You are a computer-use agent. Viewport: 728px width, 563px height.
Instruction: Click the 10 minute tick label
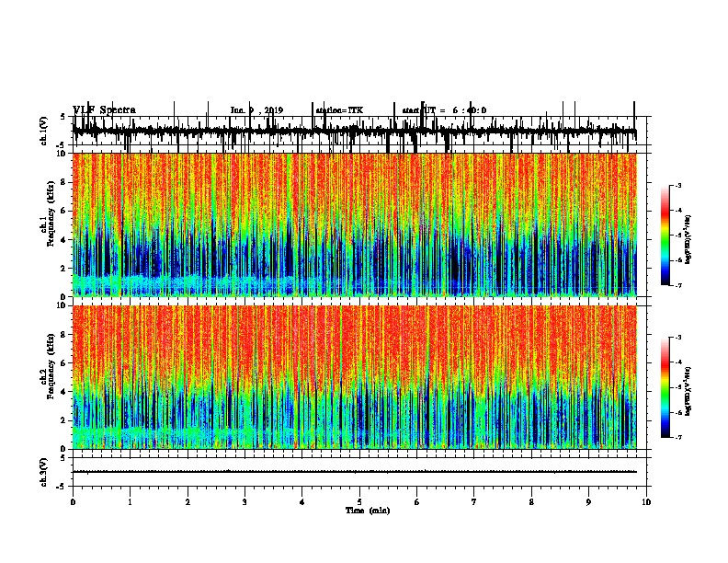tap(646, 502)
